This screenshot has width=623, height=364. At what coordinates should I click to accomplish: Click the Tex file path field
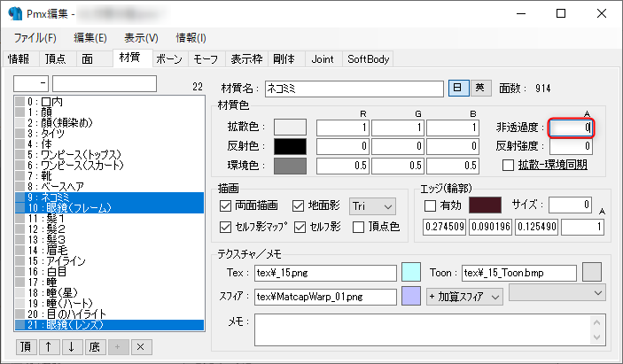pyautogui.click(x=325, y=273)
